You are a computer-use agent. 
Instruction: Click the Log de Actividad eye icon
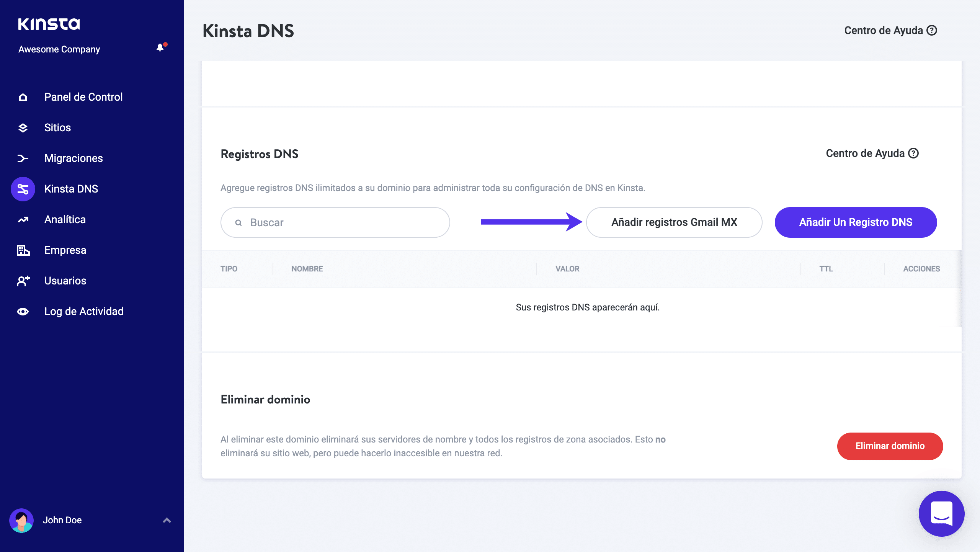[23, 312]
